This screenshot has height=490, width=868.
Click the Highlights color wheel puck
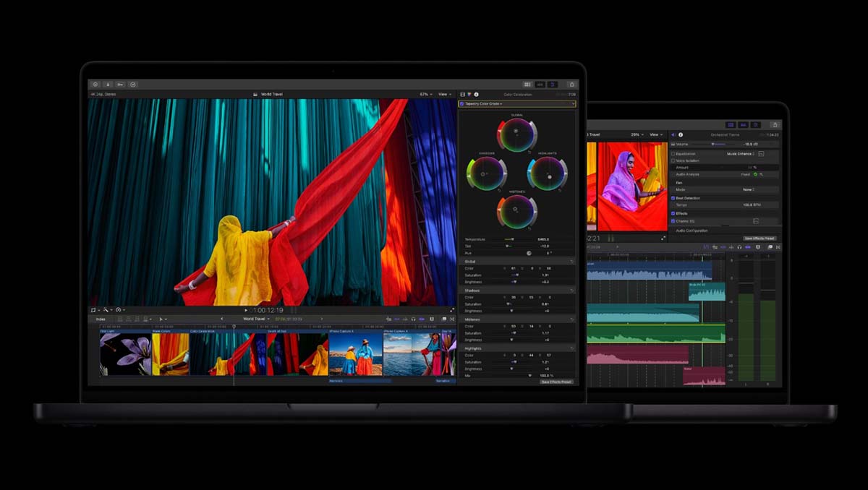point(550,176)
